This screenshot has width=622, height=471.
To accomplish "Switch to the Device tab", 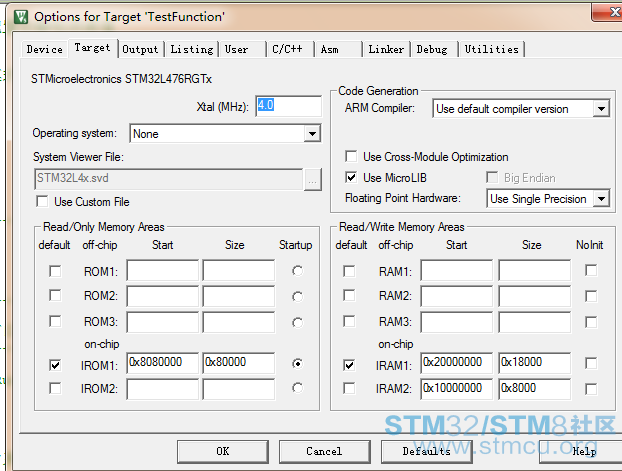I will [x=44, y=49].
